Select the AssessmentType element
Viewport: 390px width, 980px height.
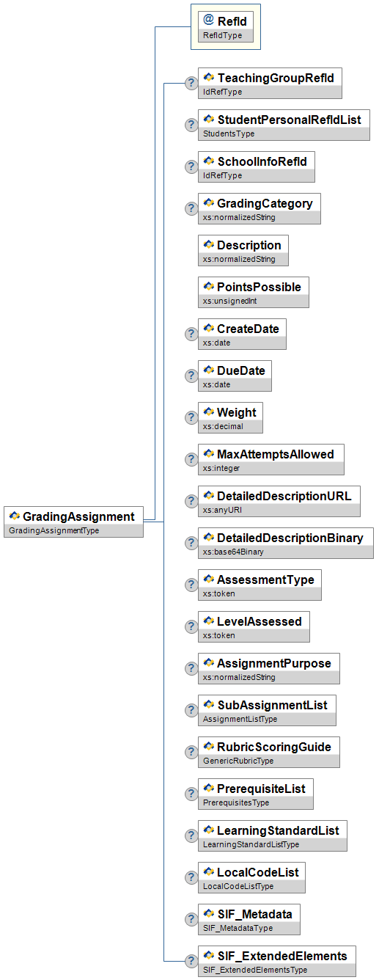coord(260,585)
